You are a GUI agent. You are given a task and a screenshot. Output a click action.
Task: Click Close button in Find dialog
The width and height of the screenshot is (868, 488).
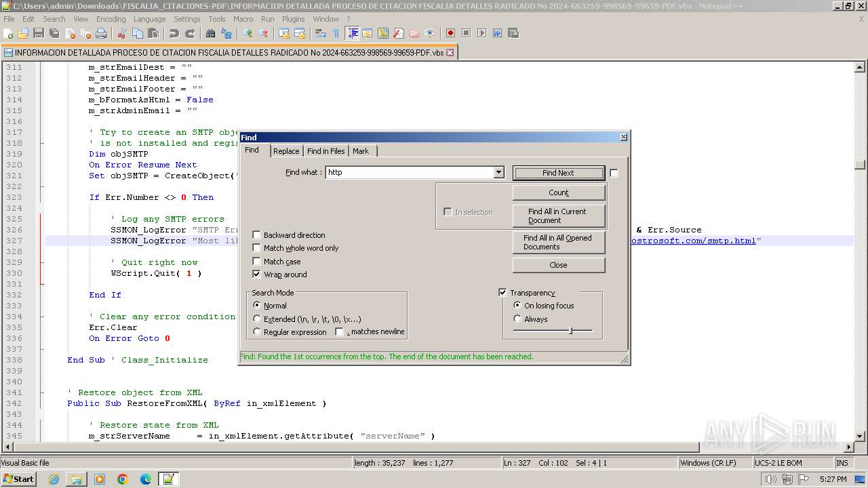point(558,265)
